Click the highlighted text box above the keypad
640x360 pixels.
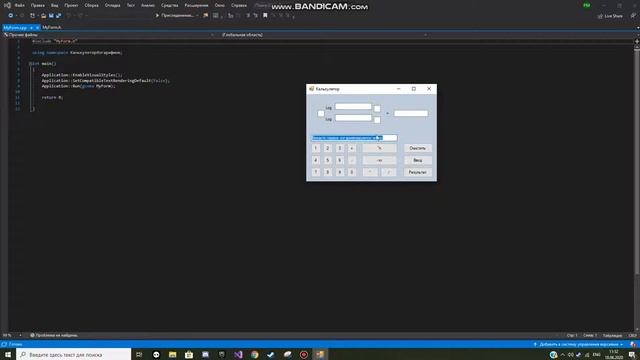tap(354, 138)
